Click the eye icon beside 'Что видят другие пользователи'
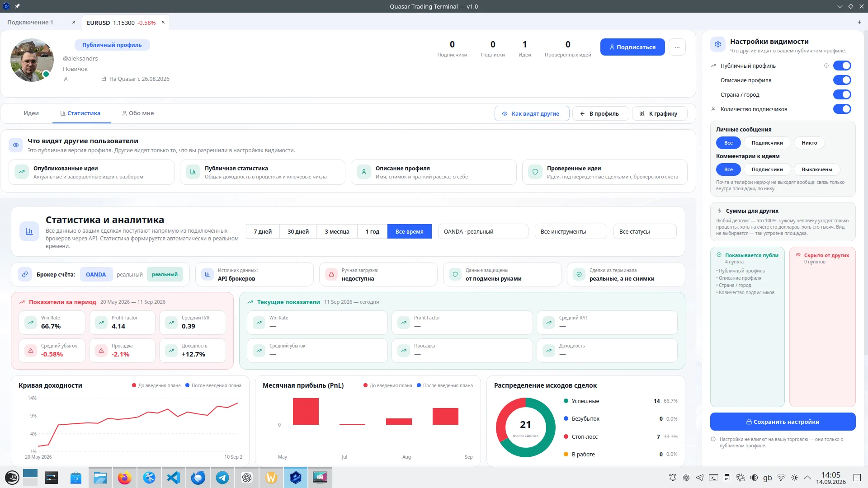The width and height of the screenshot is (868, 488). click(x=16, y=145)
